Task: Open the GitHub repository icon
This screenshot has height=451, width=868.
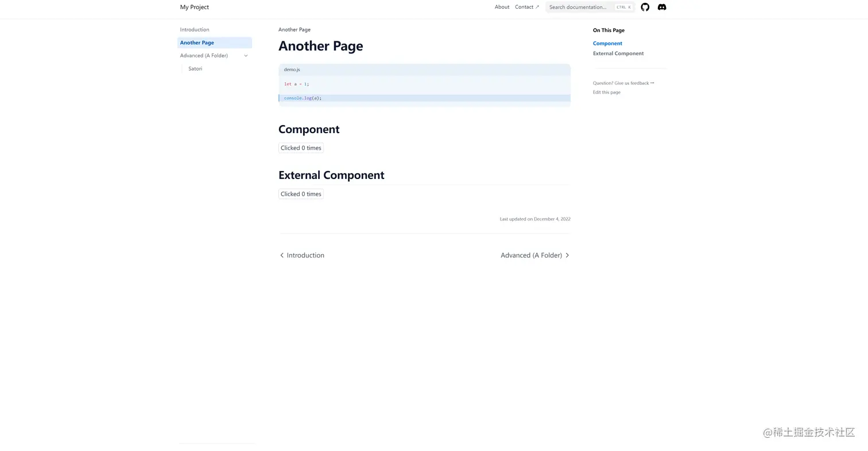Action: click(645, 7)
